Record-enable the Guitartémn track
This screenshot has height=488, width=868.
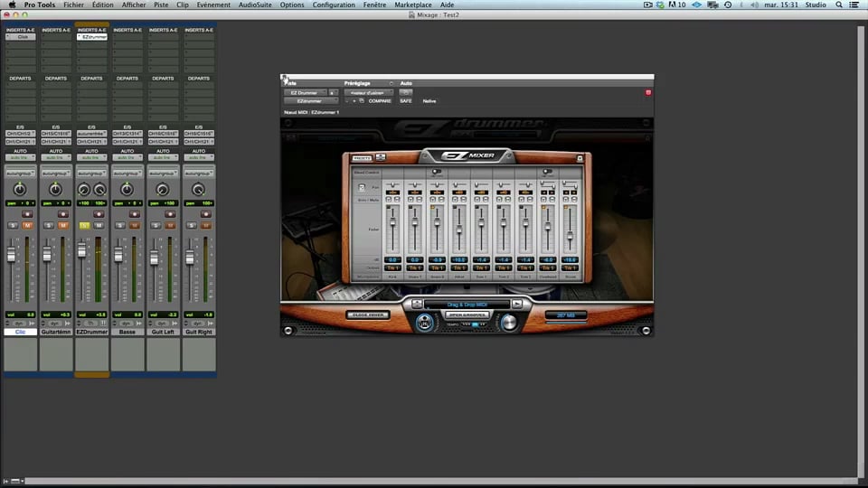click(x=63, y=213)
